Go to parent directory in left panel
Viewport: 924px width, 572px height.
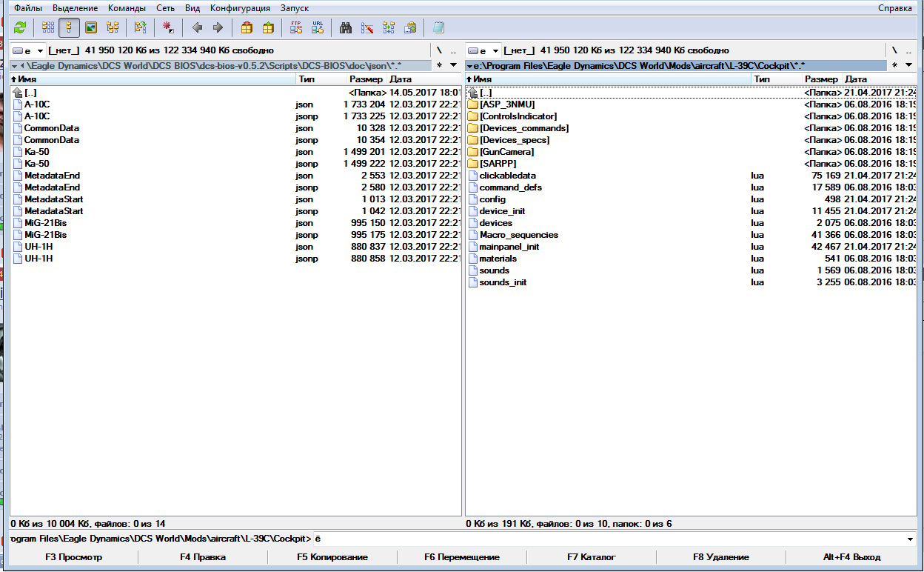(x=453, y=50)
